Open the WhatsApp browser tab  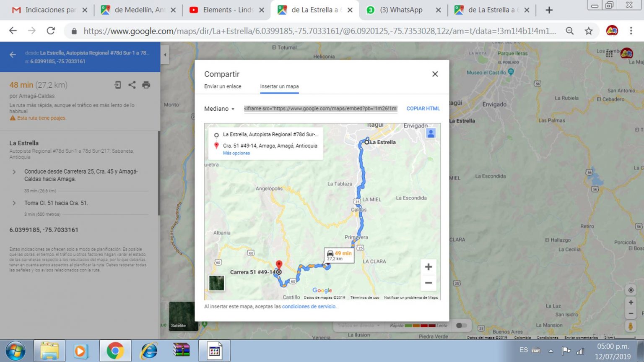[x=400, y=10]
